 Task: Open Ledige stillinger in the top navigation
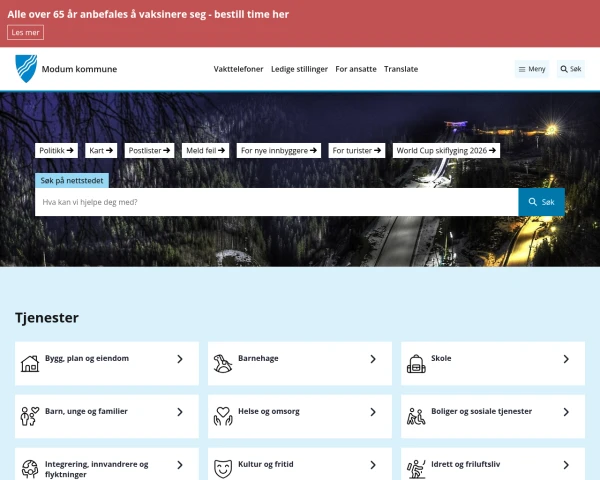coord(299,69)
